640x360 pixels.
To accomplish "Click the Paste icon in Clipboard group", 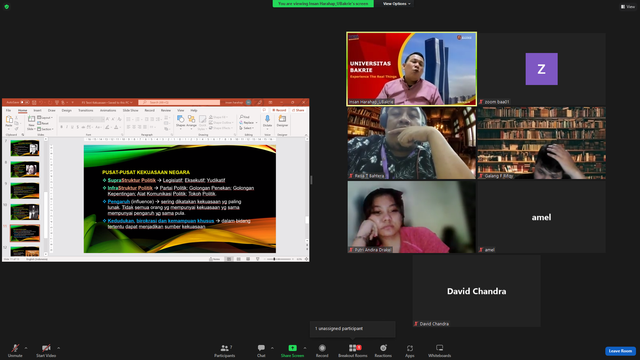I will (x=9, y=120).
